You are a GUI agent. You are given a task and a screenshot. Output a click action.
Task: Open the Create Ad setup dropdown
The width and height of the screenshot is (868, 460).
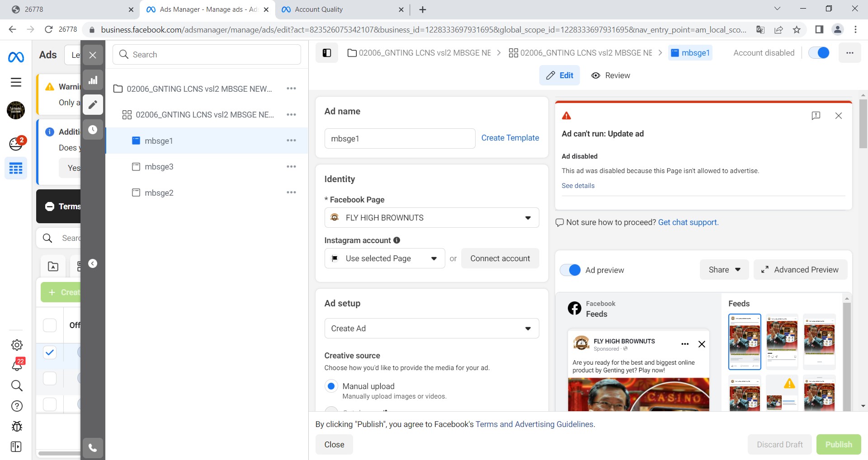432,329
